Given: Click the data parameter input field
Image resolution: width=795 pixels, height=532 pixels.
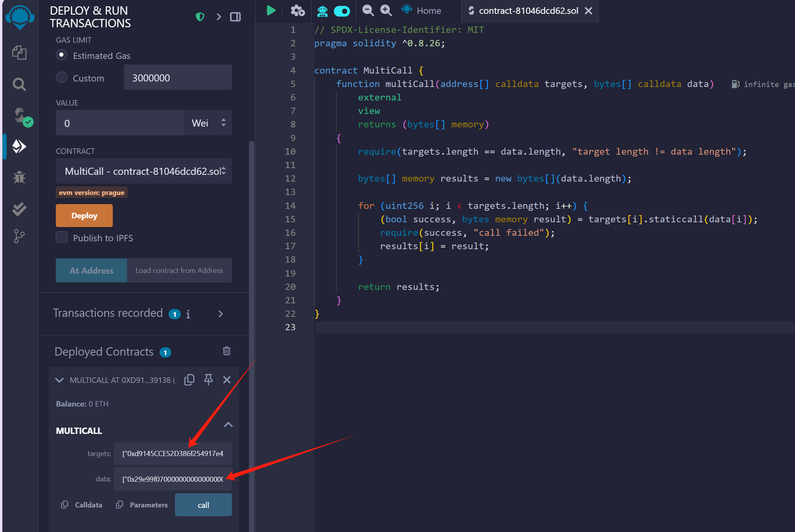Looking at the screenshot, I should [173, 479].
